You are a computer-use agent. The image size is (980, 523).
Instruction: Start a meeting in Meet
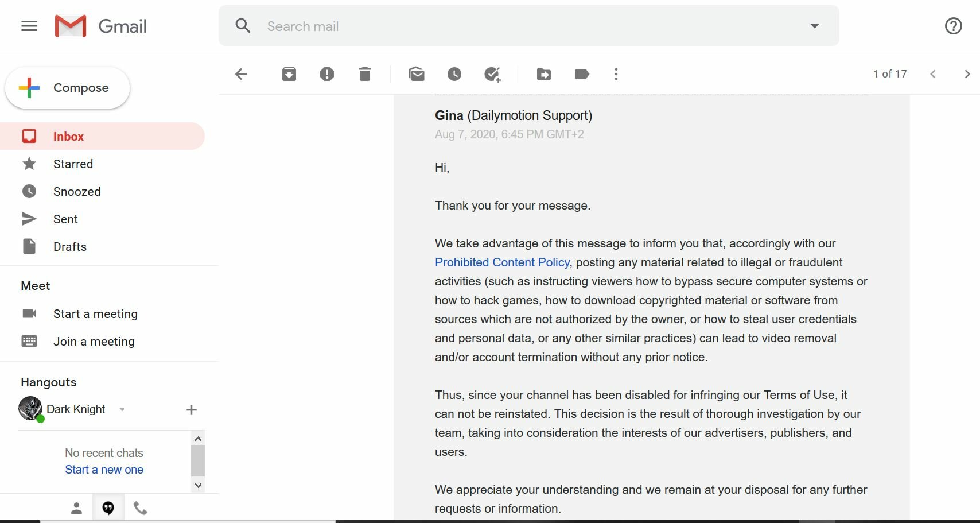[x=95, y=314]
